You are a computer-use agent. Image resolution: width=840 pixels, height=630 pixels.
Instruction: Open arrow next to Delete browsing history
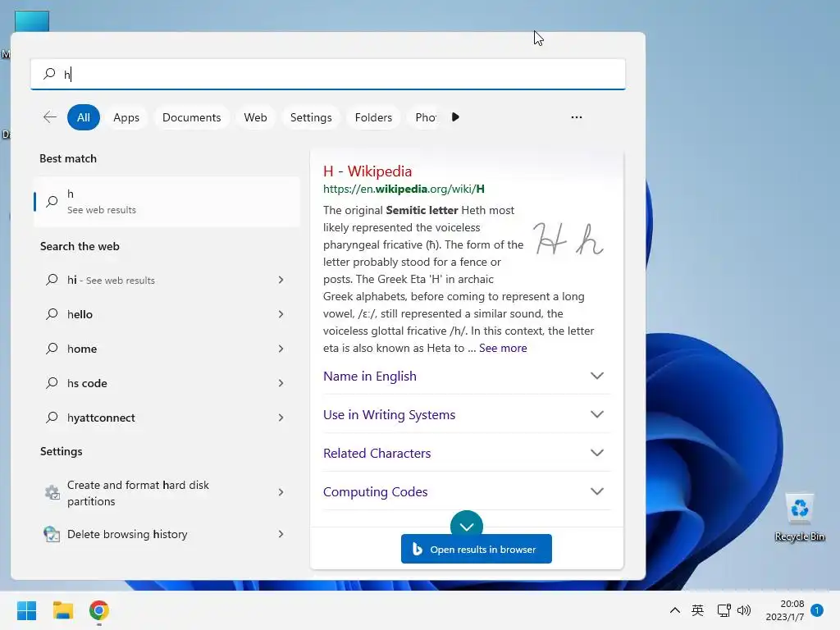[x=281, y=534]
